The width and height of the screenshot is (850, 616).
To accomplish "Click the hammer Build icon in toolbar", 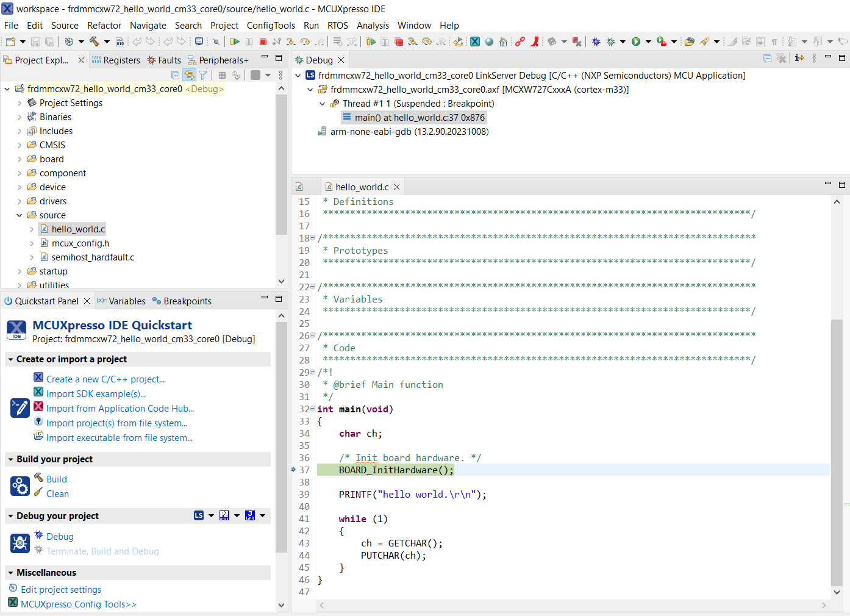I will [94, 41].
